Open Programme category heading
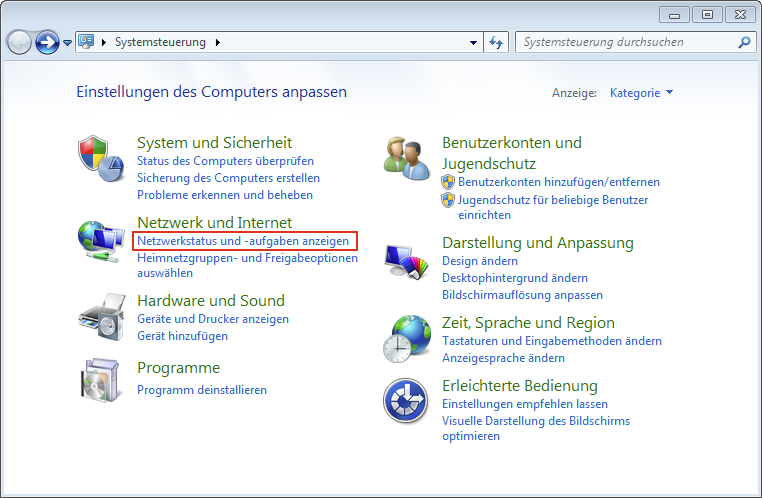 (178, 368)
